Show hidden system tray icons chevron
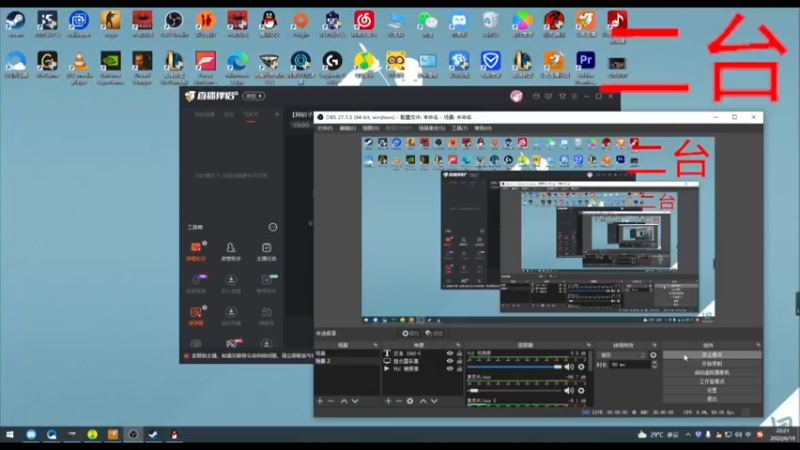 click(688, 435)
